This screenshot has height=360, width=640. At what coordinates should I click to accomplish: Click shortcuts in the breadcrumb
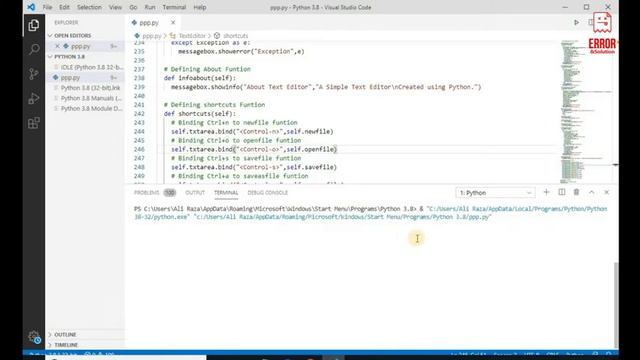[236, 36]
